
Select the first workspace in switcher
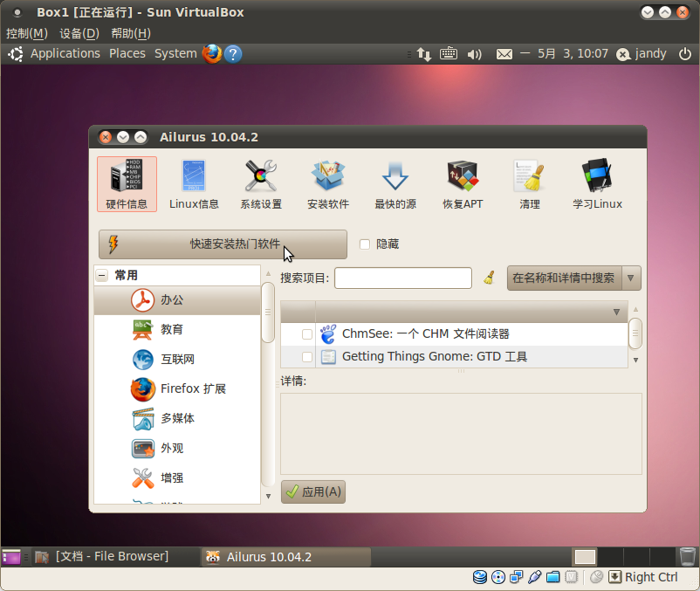[x=586, y=557]
